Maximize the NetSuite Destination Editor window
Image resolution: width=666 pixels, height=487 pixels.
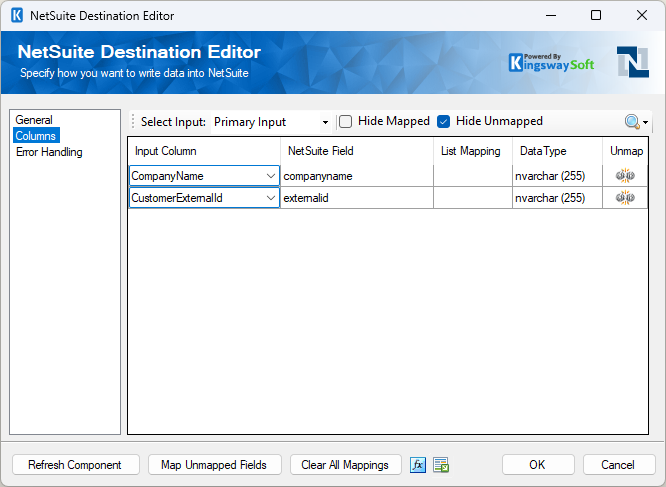click(x=596, y=15)
